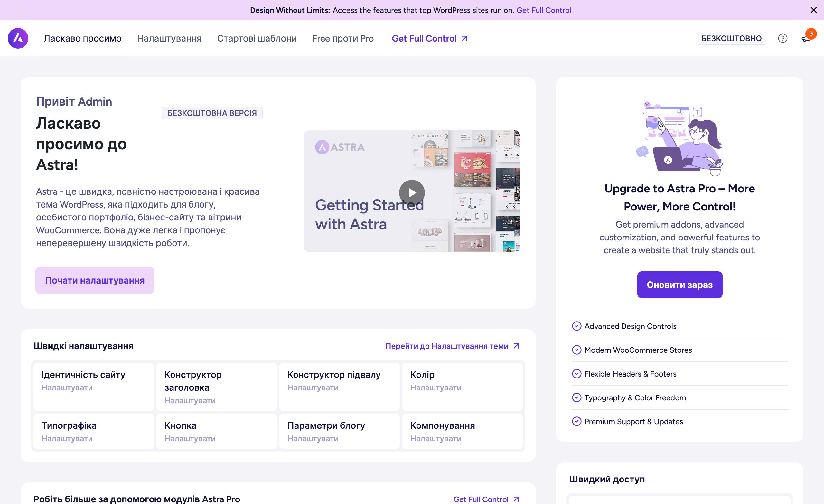
Task: Open the Стартові шаблони tab
Action: tap(257, 39)
